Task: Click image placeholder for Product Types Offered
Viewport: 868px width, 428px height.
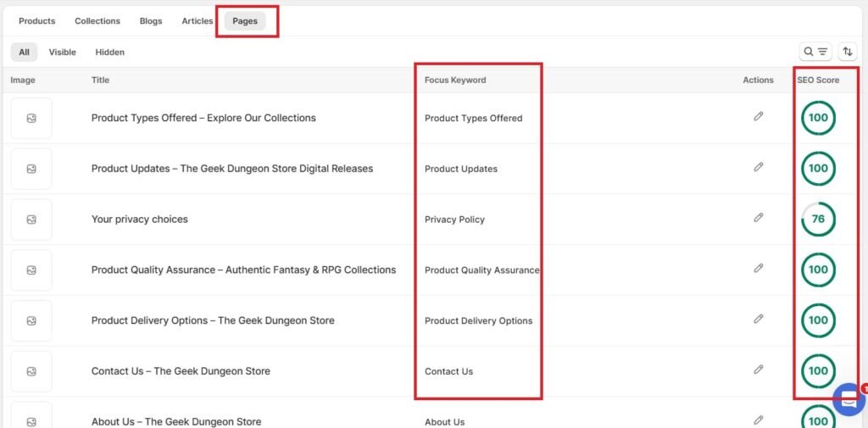Action: pos(31,118)
